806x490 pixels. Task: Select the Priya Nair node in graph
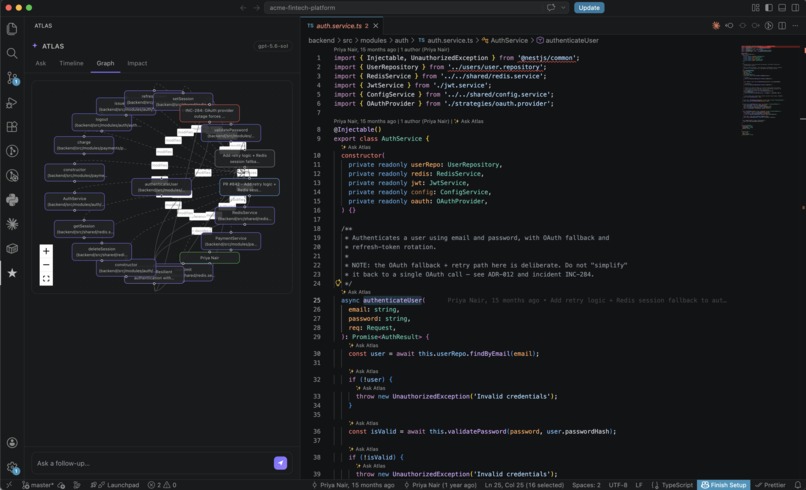(209, 258)
